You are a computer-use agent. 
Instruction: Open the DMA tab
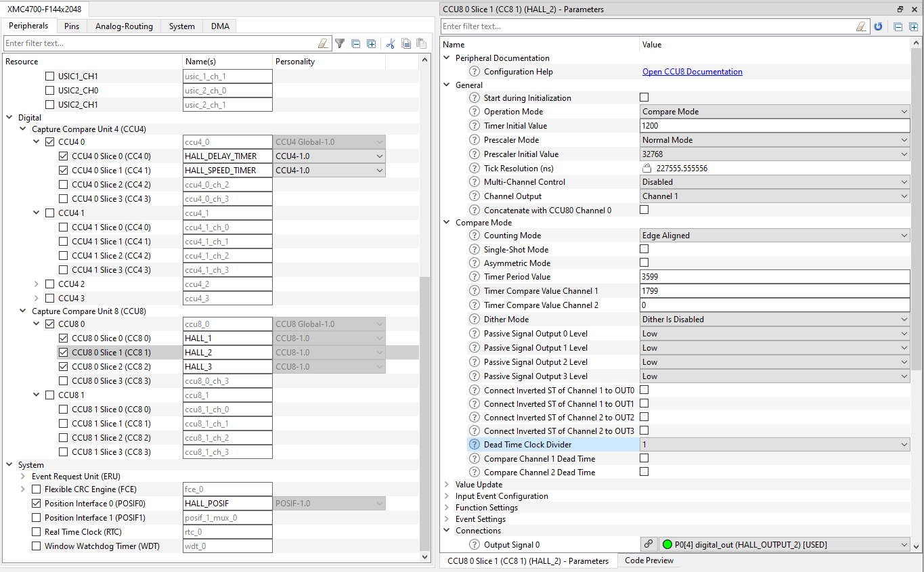click(220, 26)
